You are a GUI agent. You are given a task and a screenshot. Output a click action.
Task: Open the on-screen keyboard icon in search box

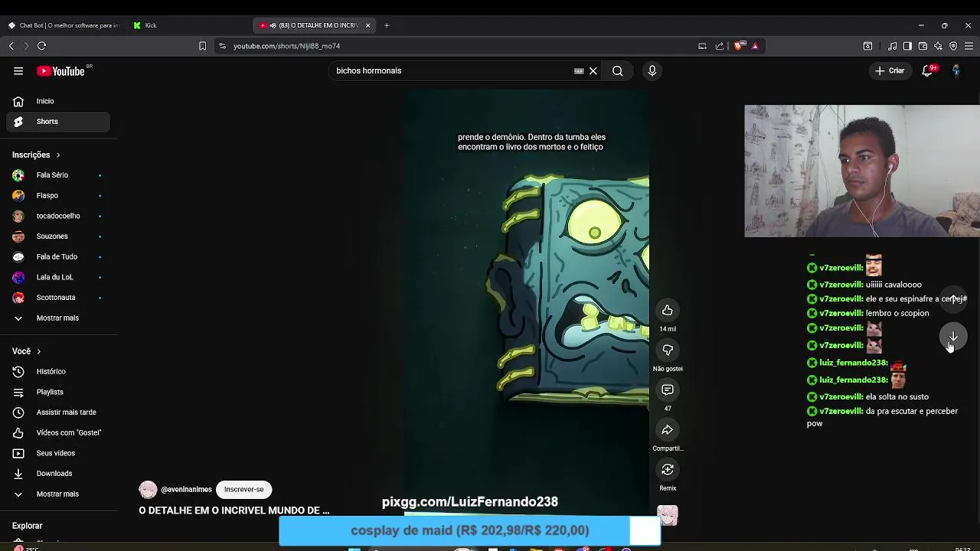click(579, 71)
